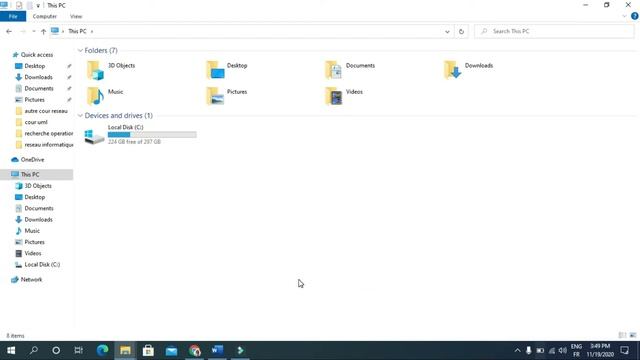Click the taskbar search magnifier
This screenshot has width=640, height=360.
(x=33, y=350)
